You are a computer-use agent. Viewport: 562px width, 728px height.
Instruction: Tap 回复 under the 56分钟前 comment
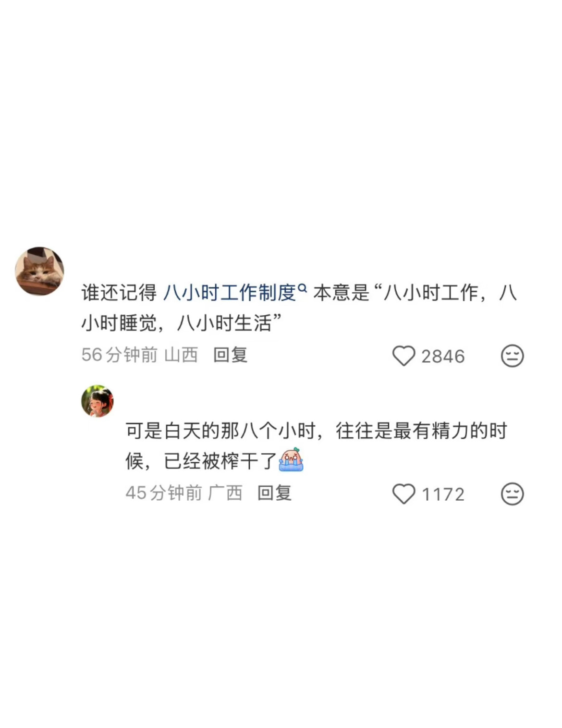pyautogui.click(x=230, y=355)
